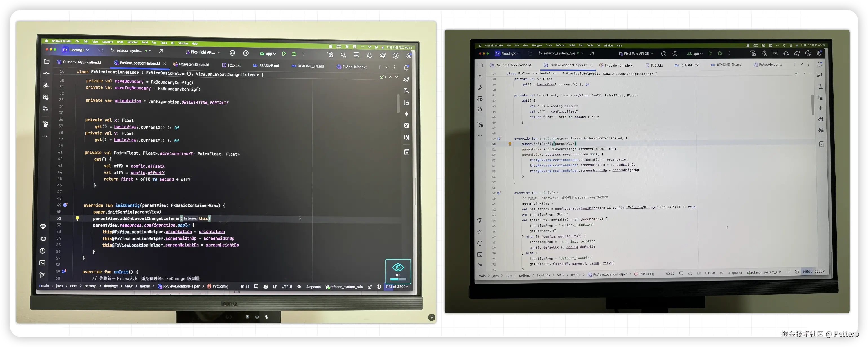Click refacor_system_rule branch in dark status bar
The image size is (868, 347).
(x=346, y=287)
